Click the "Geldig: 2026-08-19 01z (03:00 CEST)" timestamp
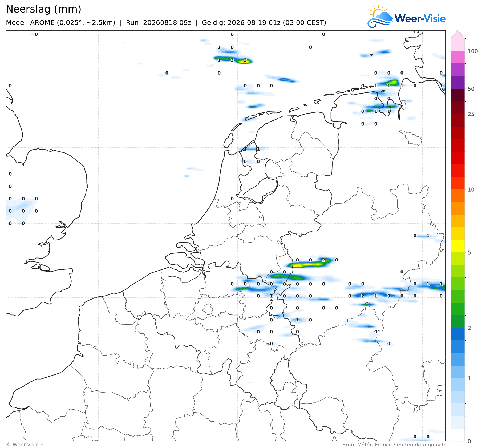The height and width of the screenshot is (448, 486). click(264, 23)
